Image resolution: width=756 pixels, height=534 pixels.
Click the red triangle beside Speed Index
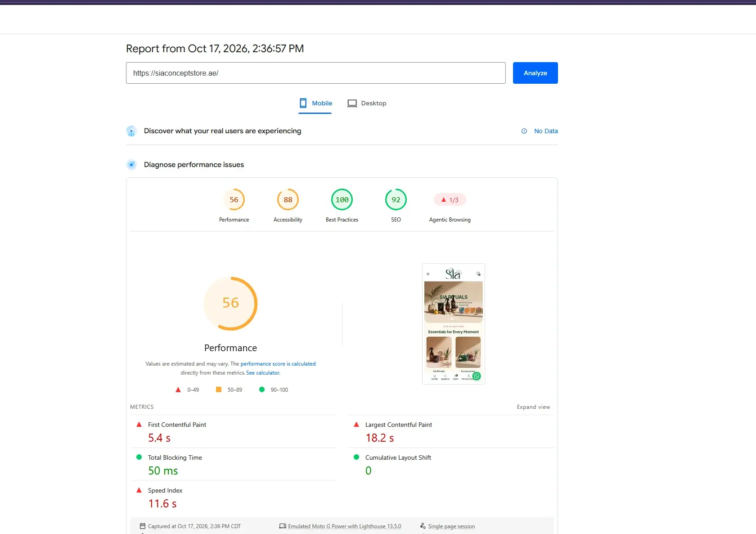point(139,490)
